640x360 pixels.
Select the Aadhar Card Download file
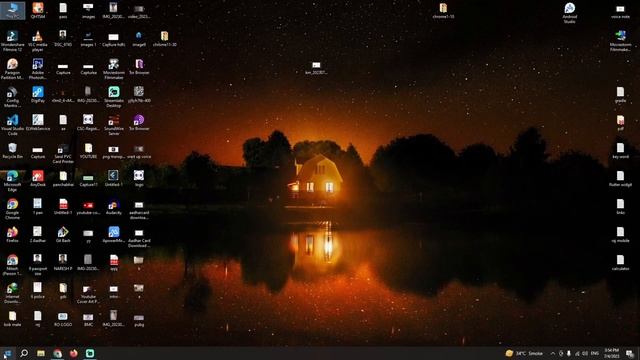[x=139, y=237]
